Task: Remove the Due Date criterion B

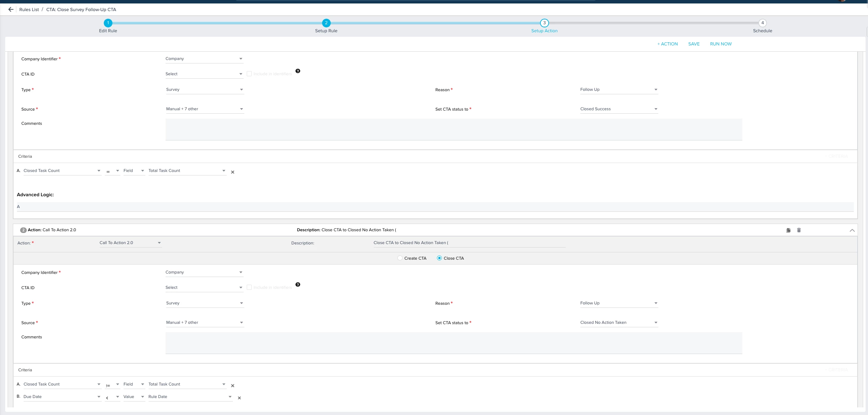Action: [239, 398]
